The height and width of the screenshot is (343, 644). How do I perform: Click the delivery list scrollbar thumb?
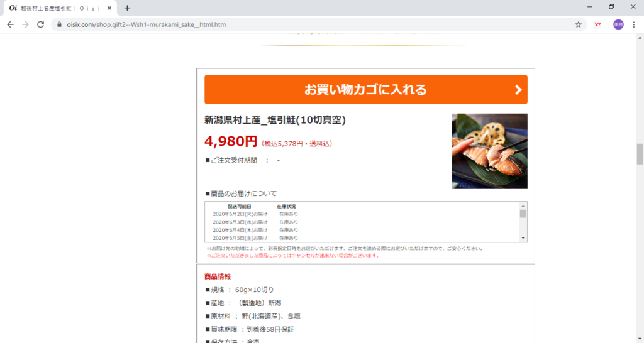tap(523, 214)
